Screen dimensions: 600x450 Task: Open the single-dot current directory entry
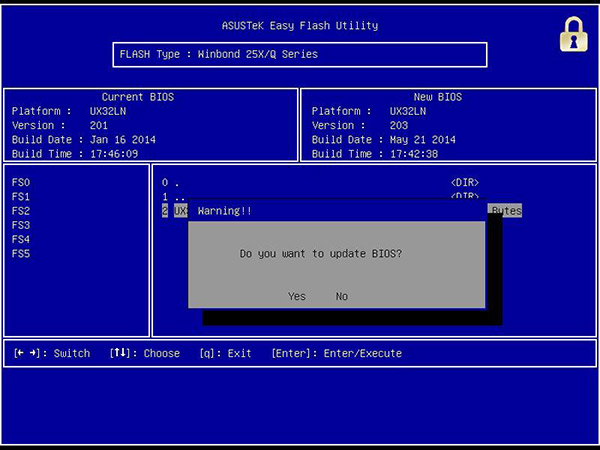click(x=172, y=183)
